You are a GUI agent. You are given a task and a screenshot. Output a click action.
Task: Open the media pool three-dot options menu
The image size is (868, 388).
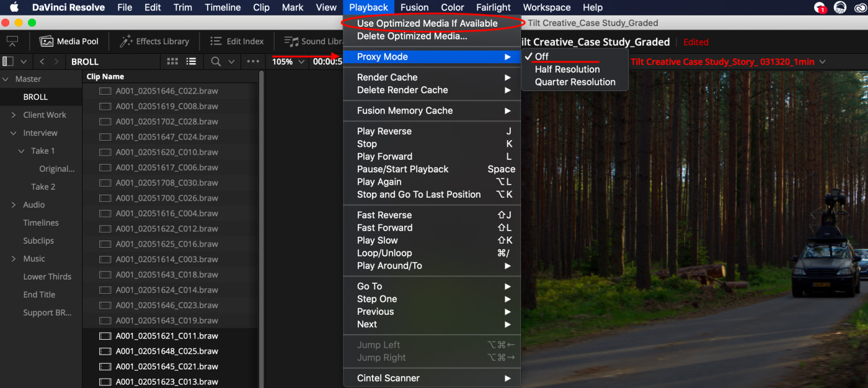point(253,61)
